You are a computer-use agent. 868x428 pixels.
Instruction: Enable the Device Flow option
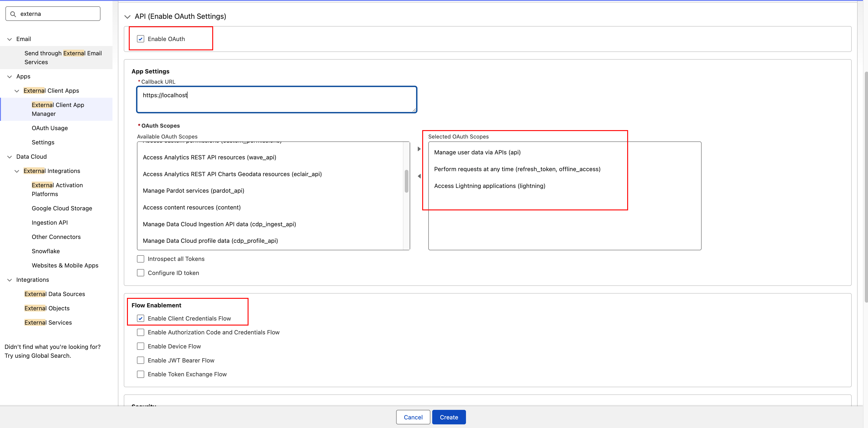coord(141,346)
